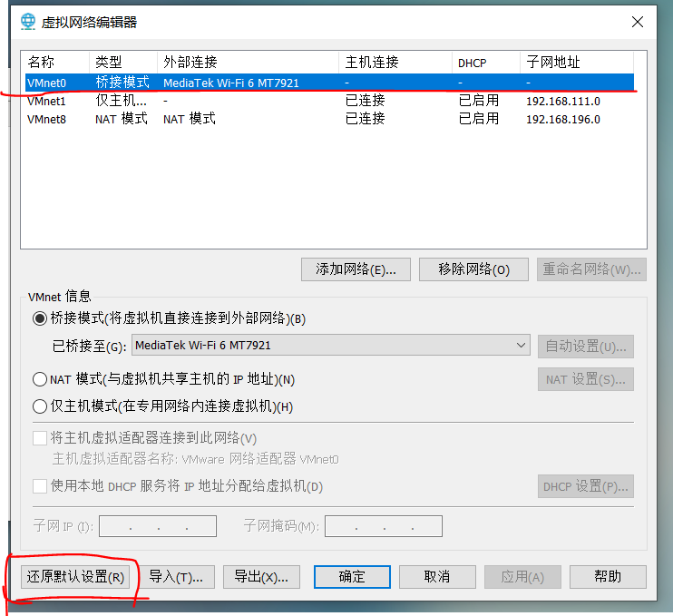
Task: Click the NAT 模式 type cell of VMnet8
Action: [122, 119]
